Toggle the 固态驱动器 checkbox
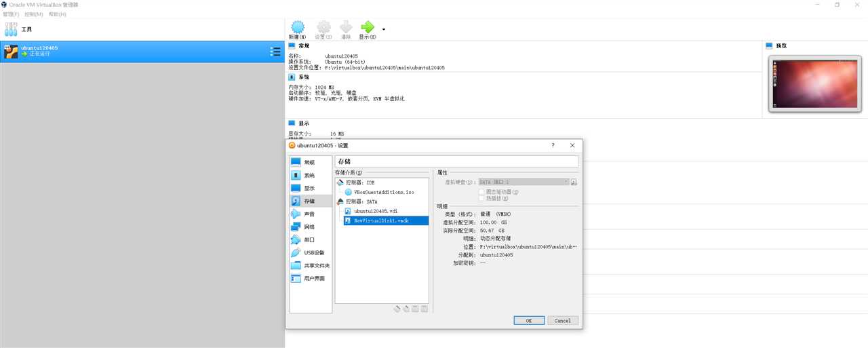 481,192
